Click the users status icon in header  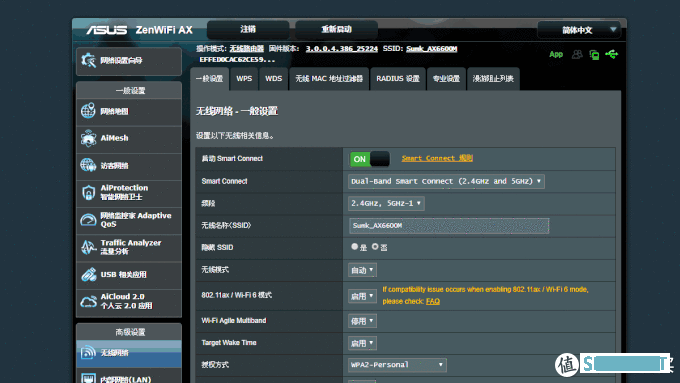(x=577, y=54)
